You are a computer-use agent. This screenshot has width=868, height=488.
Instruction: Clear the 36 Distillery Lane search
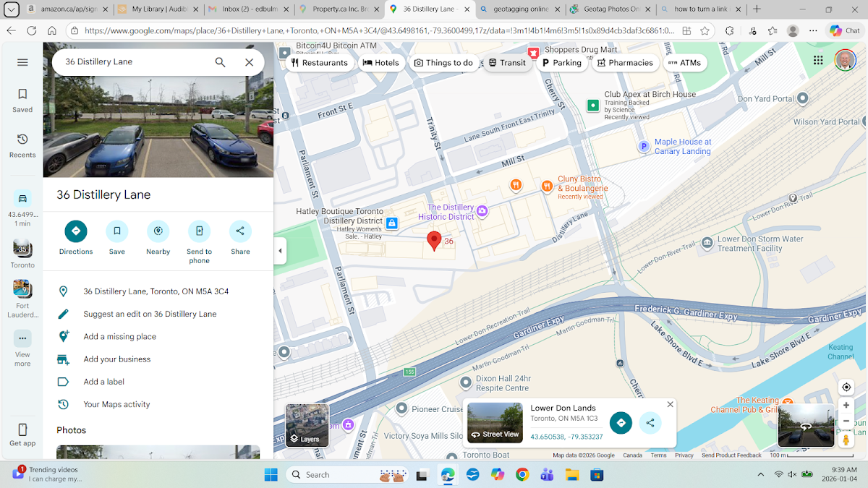pyautogui.click(x=249, y=62)
